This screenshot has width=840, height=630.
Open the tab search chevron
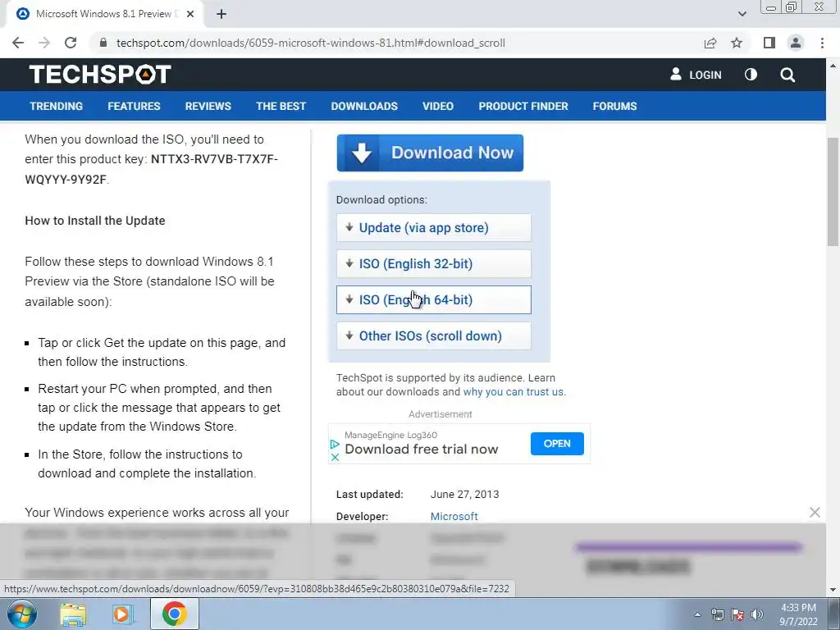tap(742, 14)
